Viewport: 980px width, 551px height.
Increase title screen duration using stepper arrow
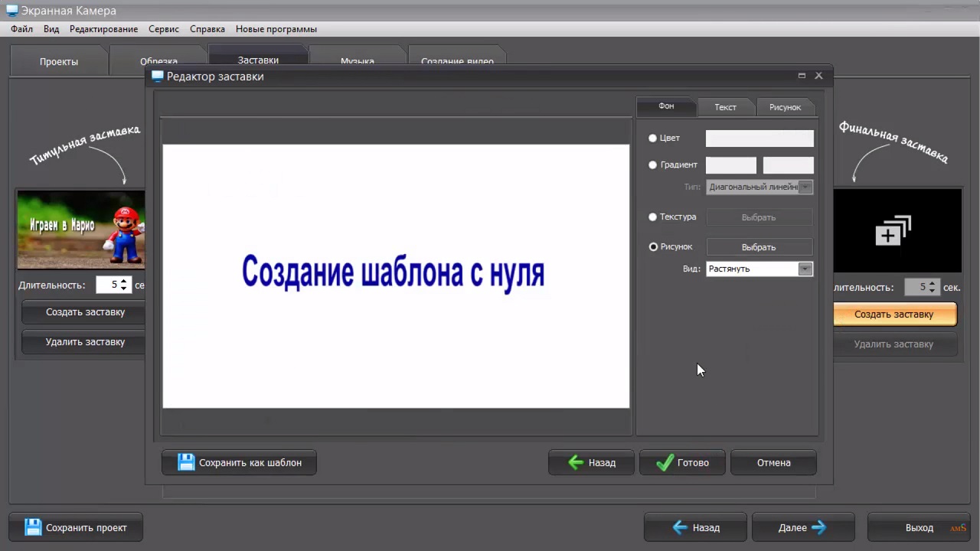click(x=124, y=281)
